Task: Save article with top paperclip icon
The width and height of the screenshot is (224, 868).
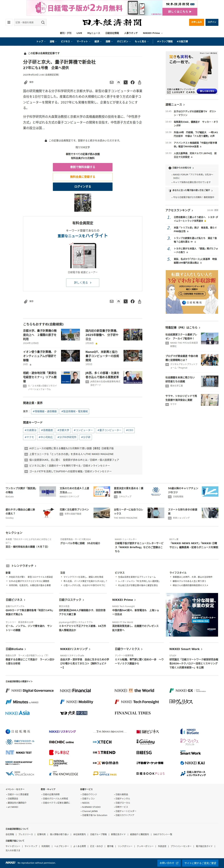Action: (x=26, y=82)
